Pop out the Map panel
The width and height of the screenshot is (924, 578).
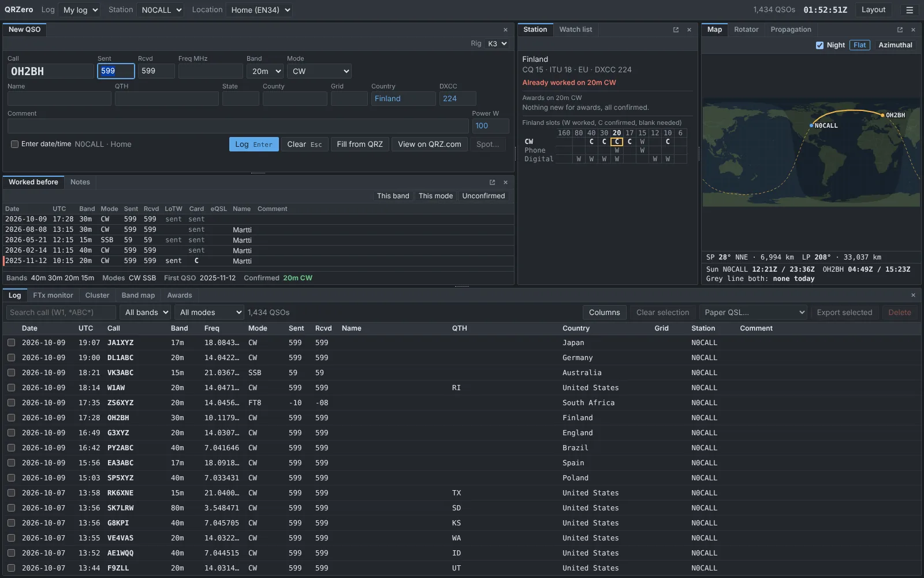(x=900, y=29)
